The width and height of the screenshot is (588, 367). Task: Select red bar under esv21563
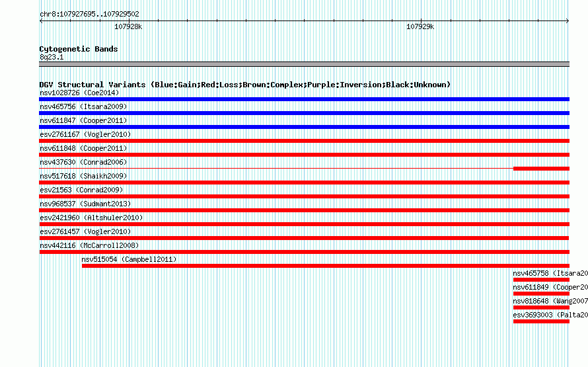tap(304, 196)
